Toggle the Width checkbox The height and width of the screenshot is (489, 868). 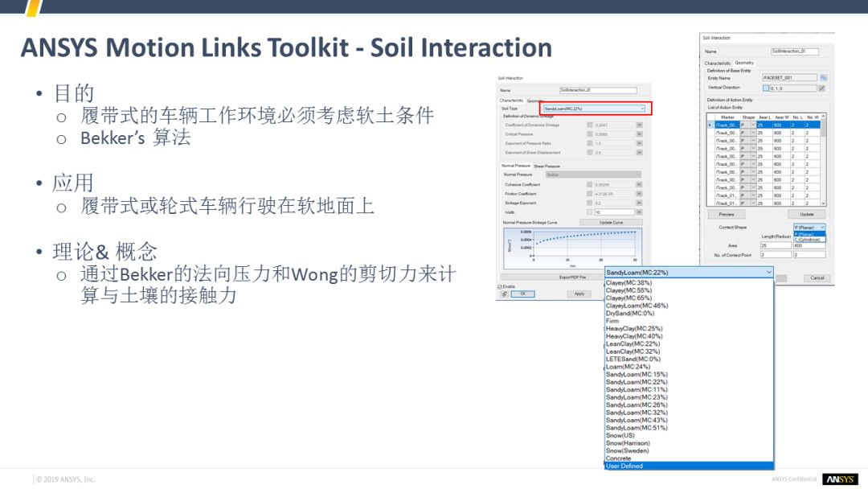point(590,212)
